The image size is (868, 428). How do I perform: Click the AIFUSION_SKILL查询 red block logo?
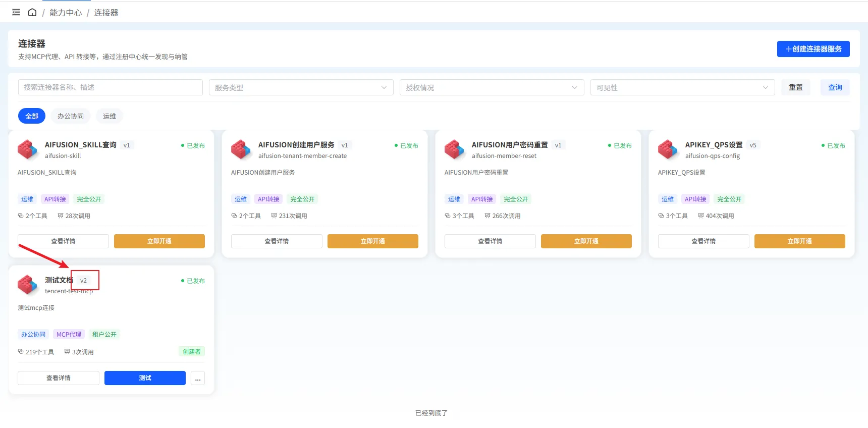click(28, 150)
